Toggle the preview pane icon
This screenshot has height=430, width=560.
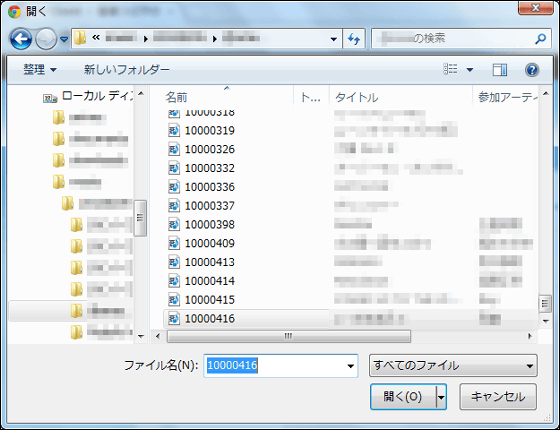[500, 70]
